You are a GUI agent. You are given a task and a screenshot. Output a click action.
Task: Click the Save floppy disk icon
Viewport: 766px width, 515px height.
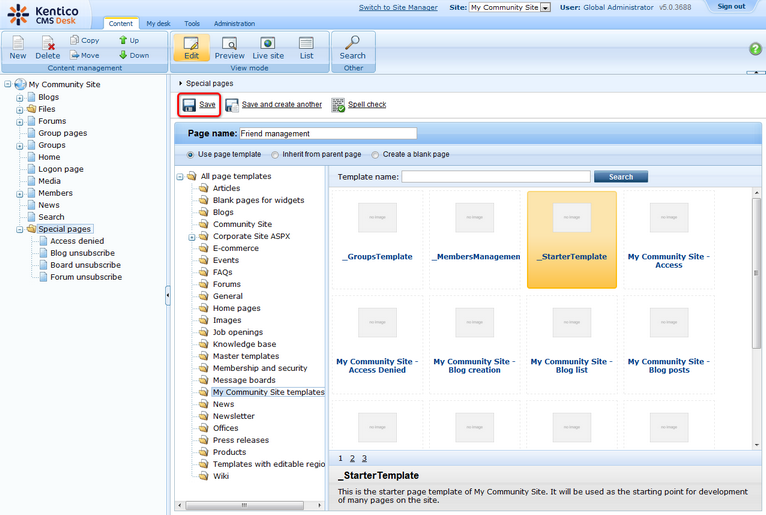(x=189, y=105)
